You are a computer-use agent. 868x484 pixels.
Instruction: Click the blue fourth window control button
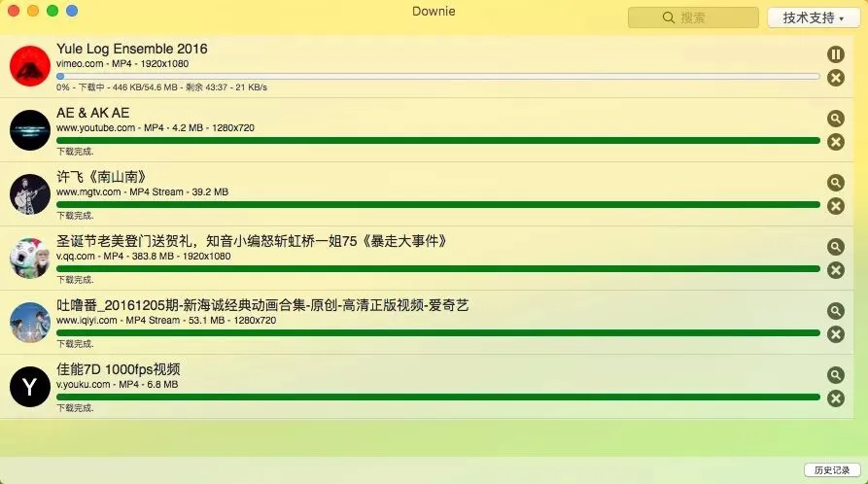(72, 11)
